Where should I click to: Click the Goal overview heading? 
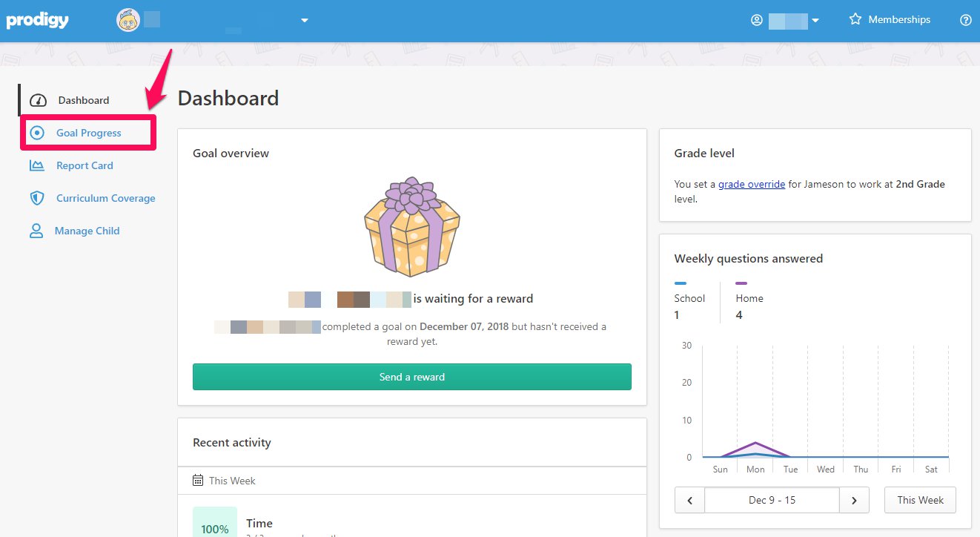click(231, 154)
